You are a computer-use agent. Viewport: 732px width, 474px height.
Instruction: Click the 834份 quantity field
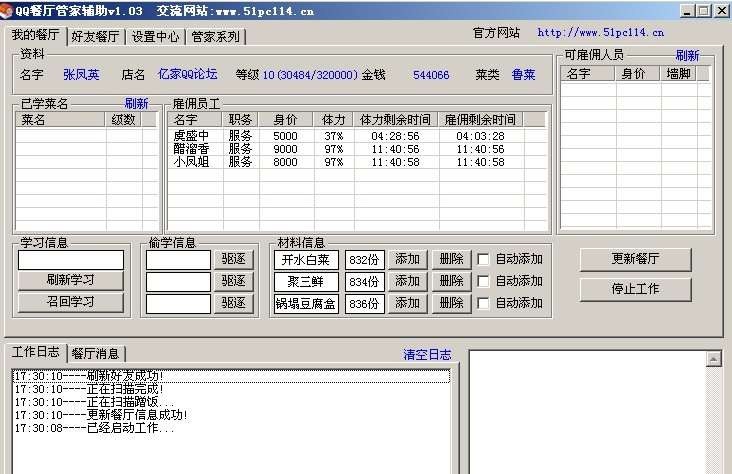365,282
